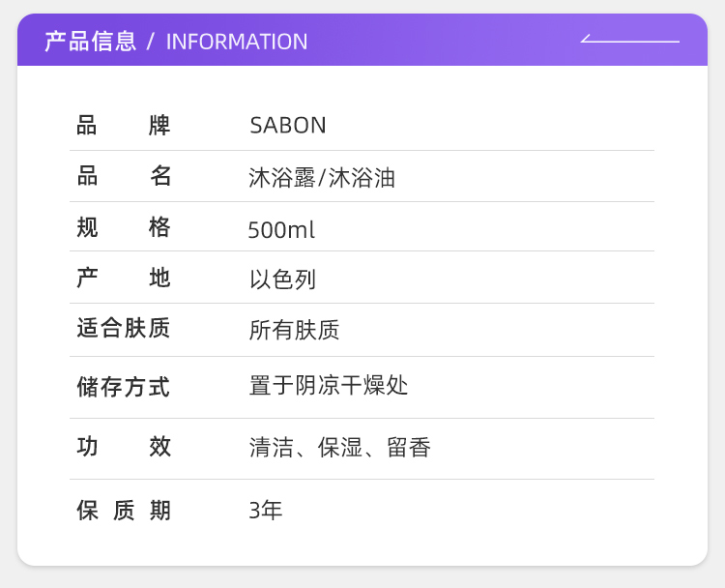Click the 3年 shelf life value

[x=266, y=511]
